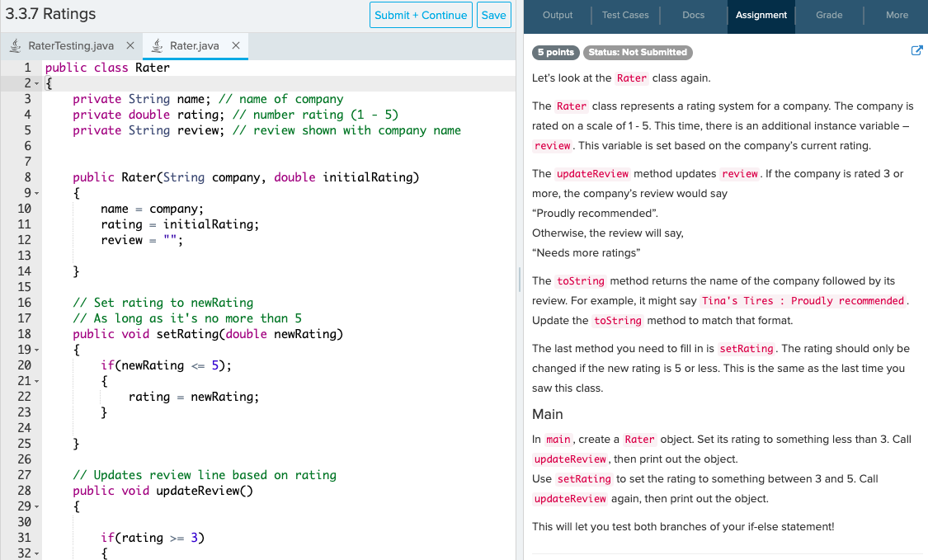This screenshot has width=928, height=560.
Task: Click the 'public void updateReview()' line
Action: click(163, 491)
